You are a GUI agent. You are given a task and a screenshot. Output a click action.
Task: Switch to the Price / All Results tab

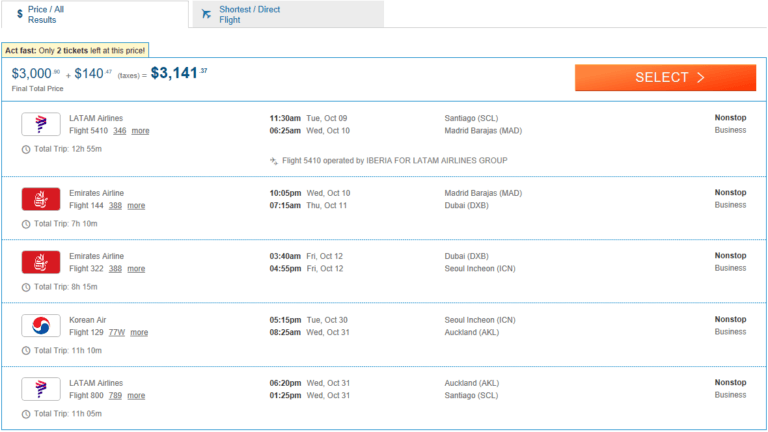(94, 14)
